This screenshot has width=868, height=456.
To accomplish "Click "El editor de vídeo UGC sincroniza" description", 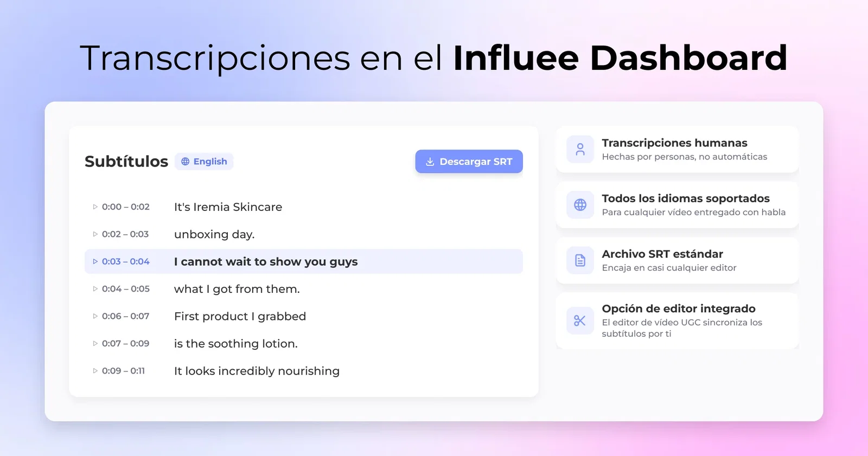I will [x=682, y=328].
